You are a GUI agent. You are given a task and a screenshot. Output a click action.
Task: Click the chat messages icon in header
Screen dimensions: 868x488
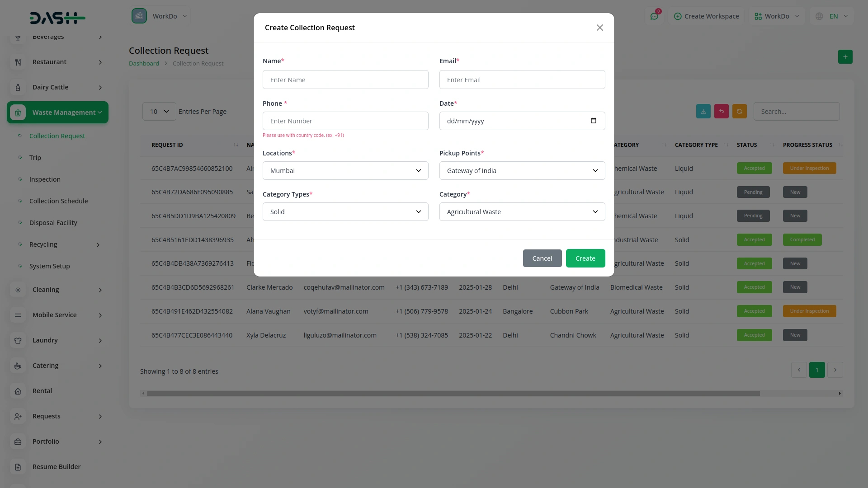(x=654, y=16)
